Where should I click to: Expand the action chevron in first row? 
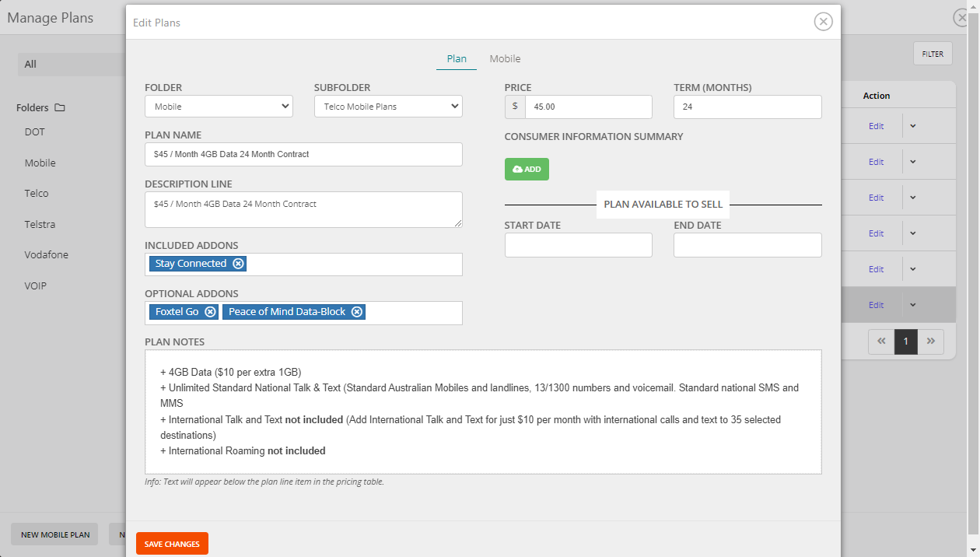click(x=913, y=126)
